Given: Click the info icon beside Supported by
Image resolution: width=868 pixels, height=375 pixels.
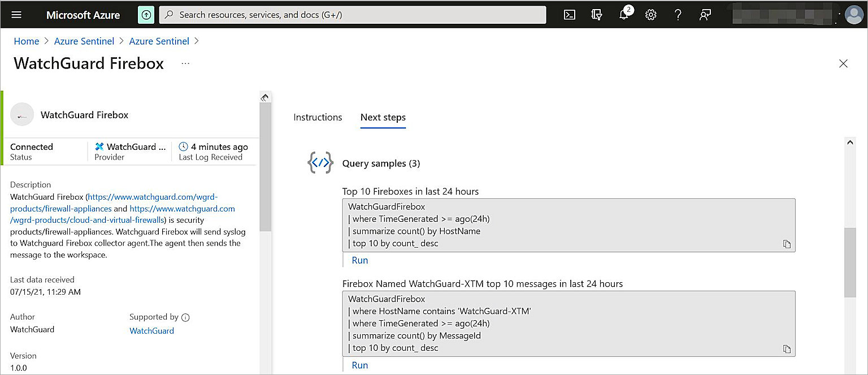Looking at the screenshot, I should click(x=185, y=317).
